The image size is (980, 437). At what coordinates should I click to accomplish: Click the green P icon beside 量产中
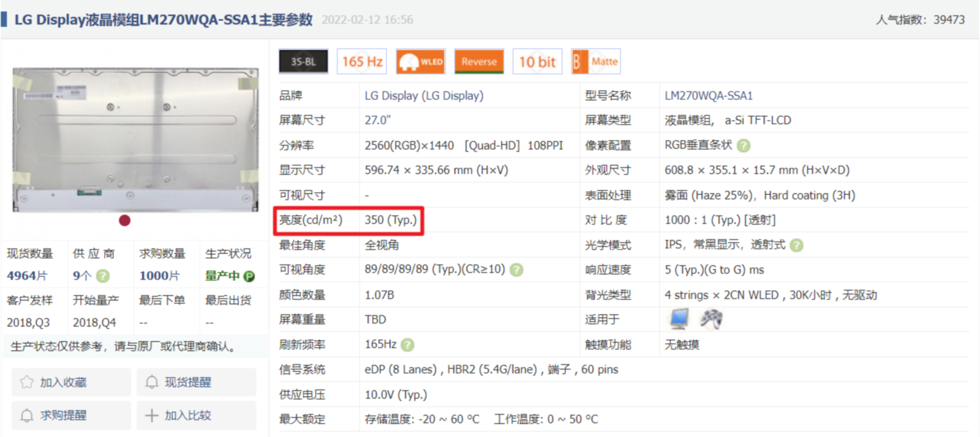249,276
